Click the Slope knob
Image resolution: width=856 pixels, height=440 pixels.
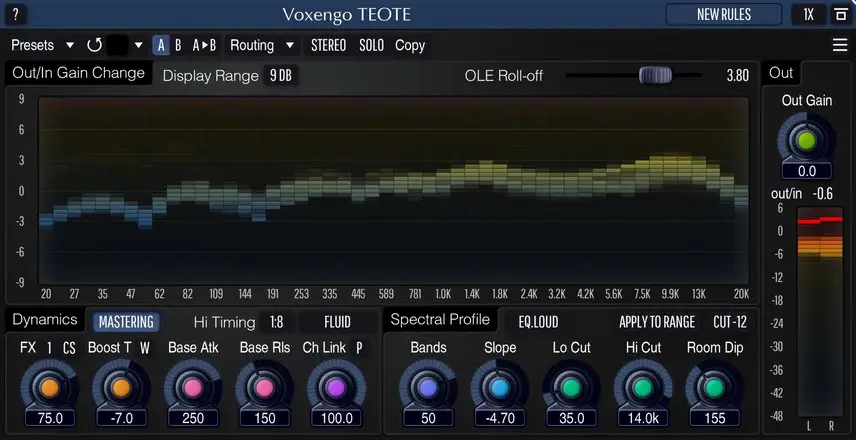click(499, 388)
